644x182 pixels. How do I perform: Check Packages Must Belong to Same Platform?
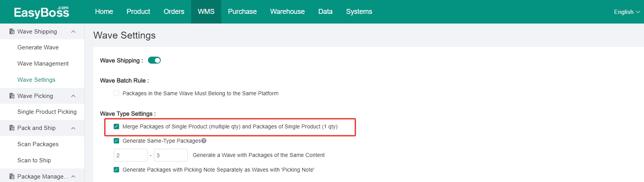click(116, 93)
